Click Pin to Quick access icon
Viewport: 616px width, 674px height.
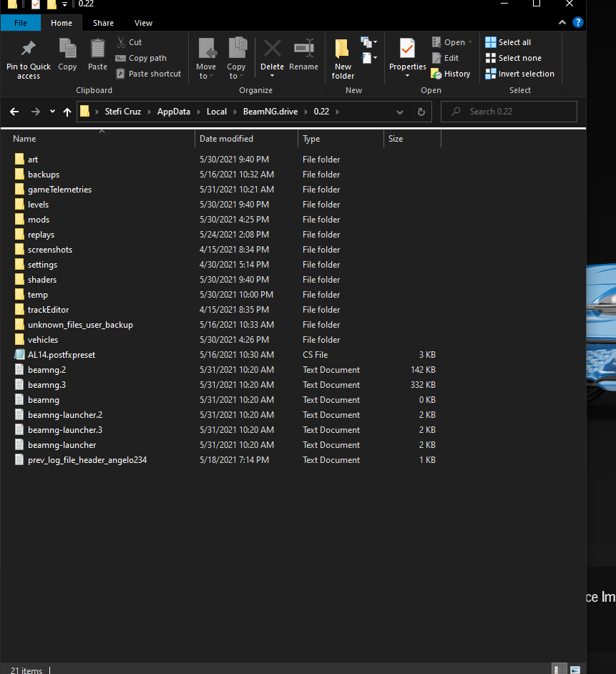(29, 48)
